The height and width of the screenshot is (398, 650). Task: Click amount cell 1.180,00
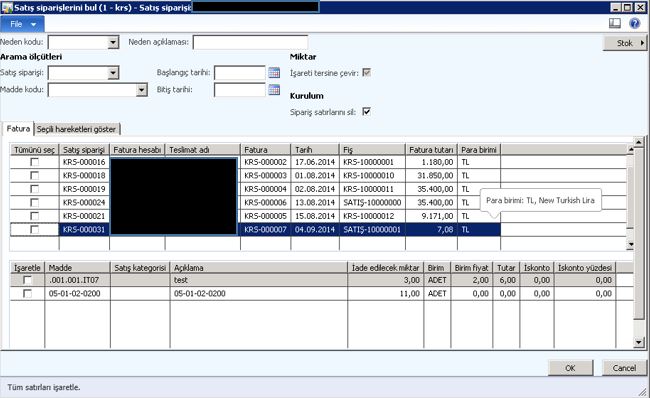[431, 162]
